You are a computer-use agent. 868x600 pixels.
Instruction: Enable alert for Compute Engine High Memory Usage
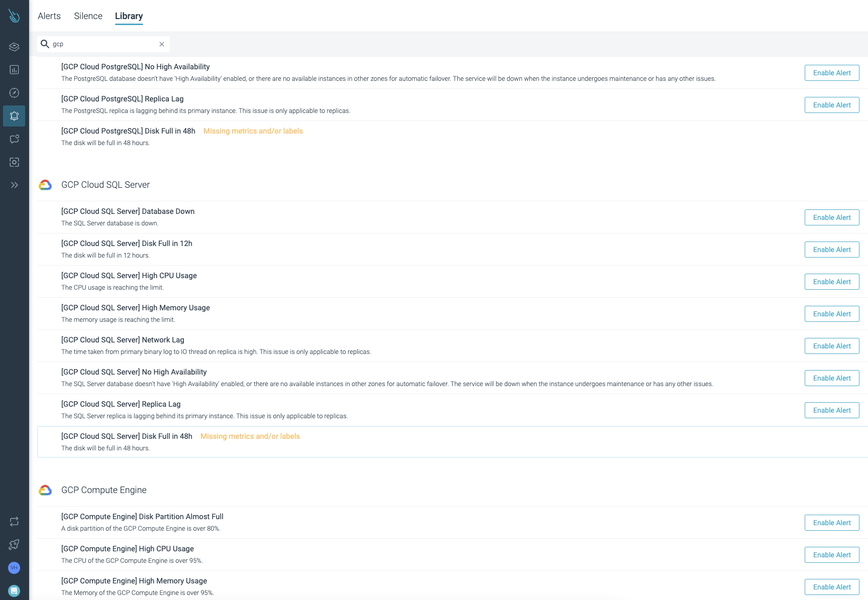tap(832, 587)
